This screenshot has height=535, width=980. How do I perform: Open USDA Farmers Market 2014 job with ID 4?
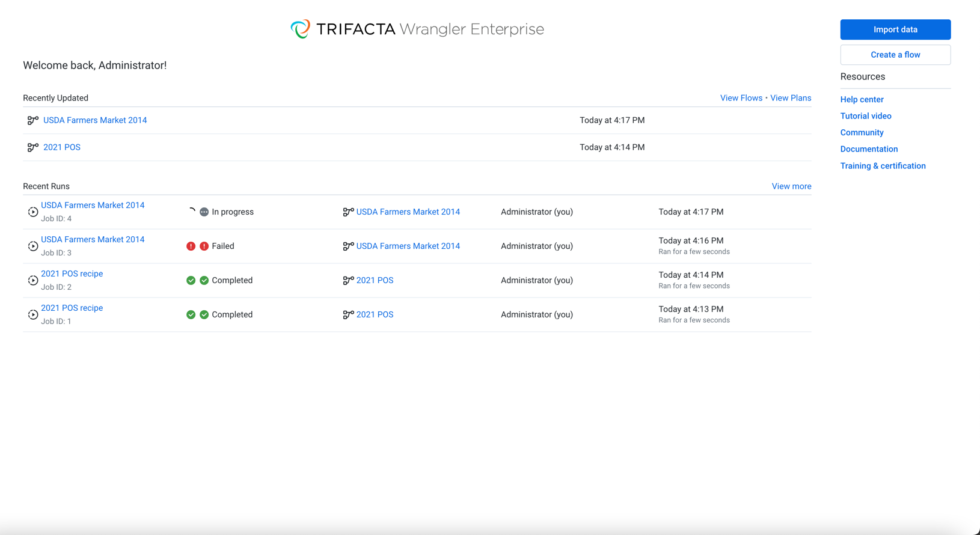(x=93, y=205)
